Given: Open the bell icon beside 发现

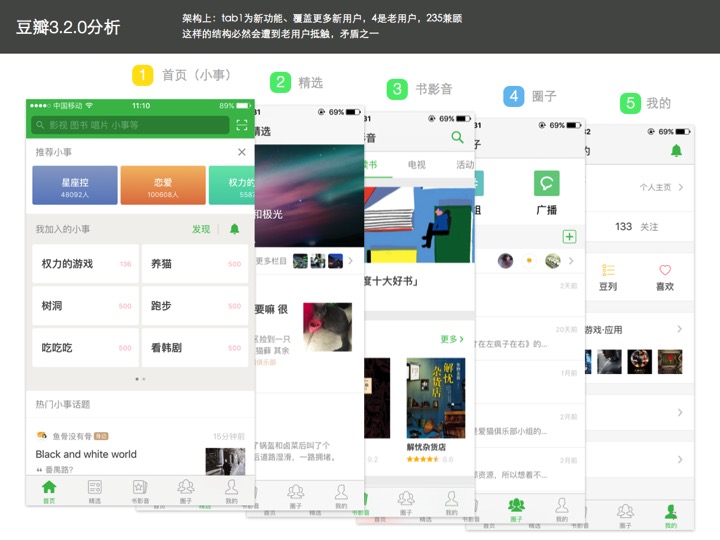Looking at the screenshot, I should pyautogui.click(x=234, y=229).
